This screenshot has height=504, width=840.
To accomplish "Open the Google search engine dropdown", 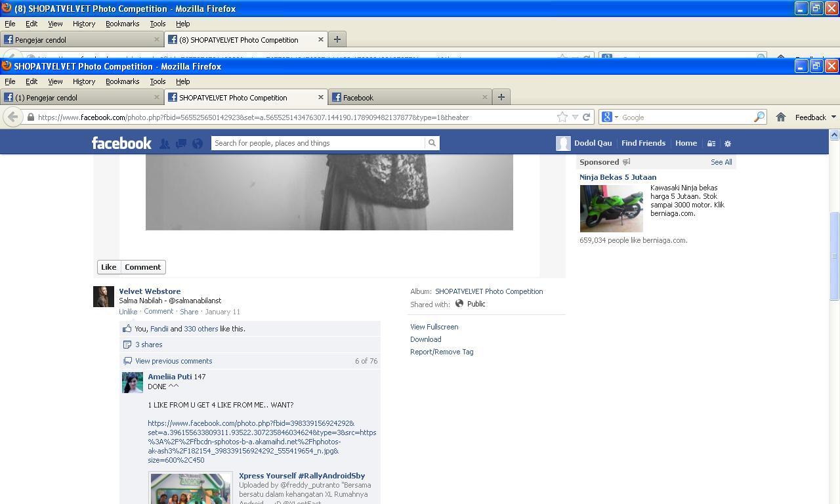I will click(610, 117).
